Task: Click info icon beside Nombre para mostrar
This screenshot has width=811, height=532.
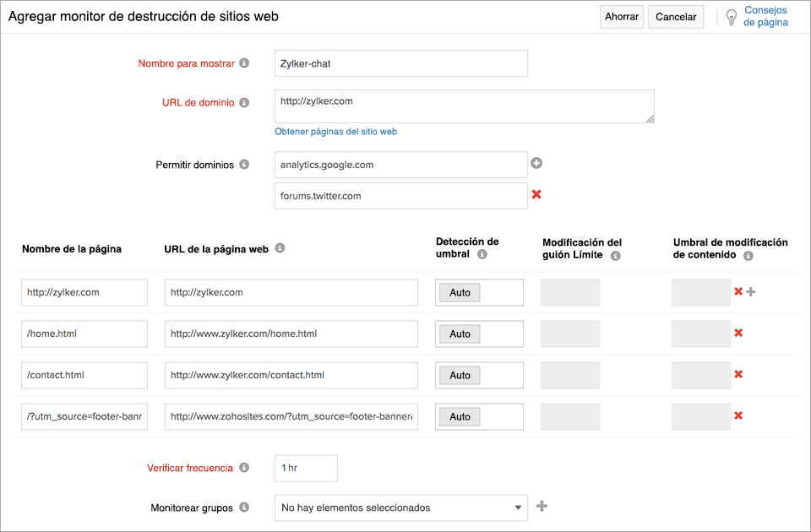Action: 244,63
